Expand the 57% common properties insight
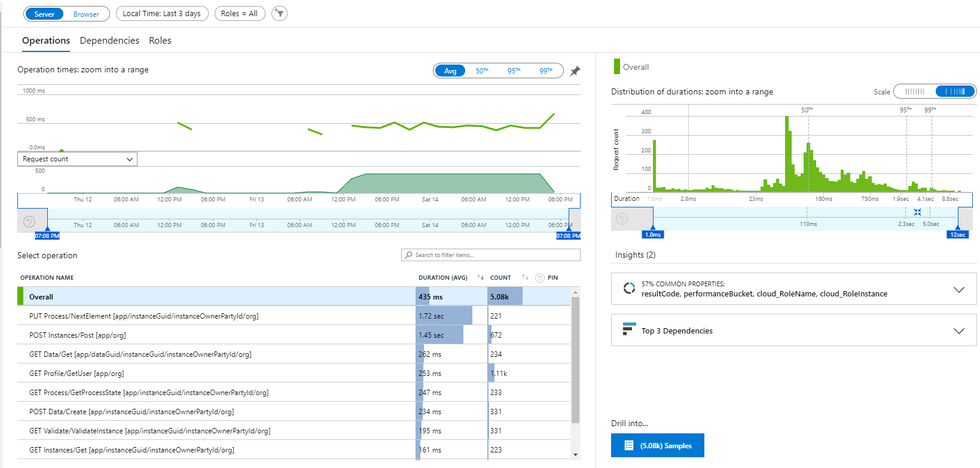Viewport: 980px width, 468px height. click(958, 289)
